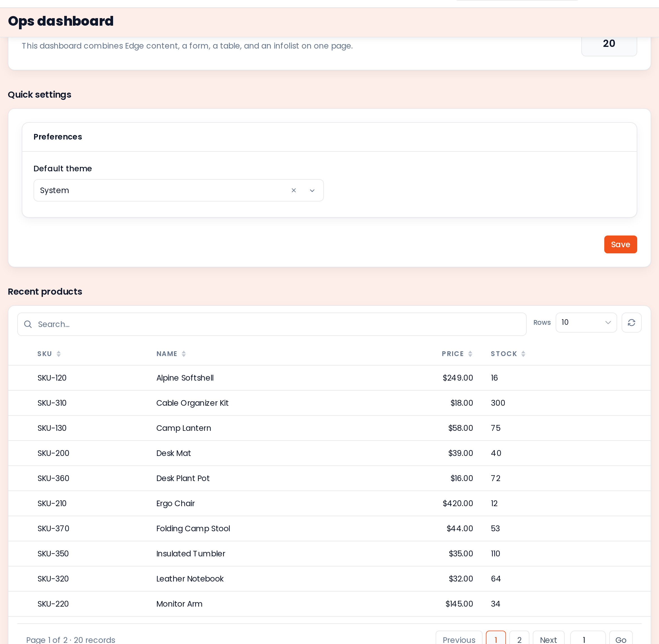Click the Camp Lantern name

183,428
